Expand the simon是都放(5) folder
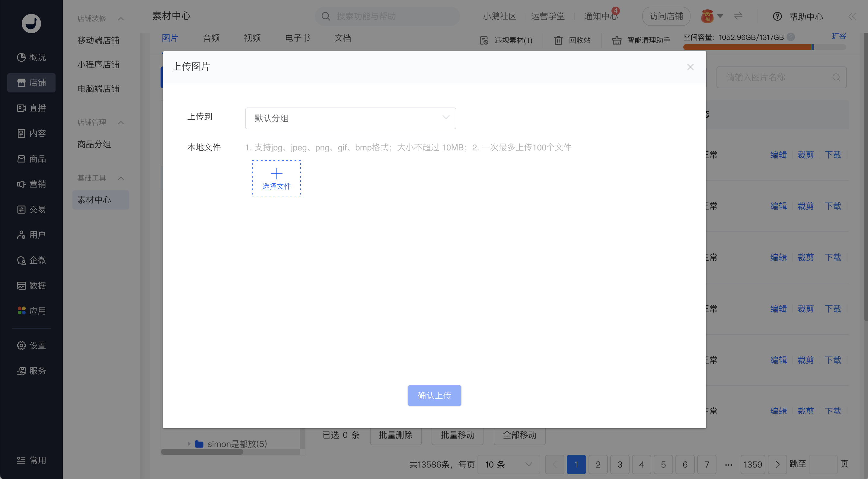The image size is (868, 479). tap(189, 444)
